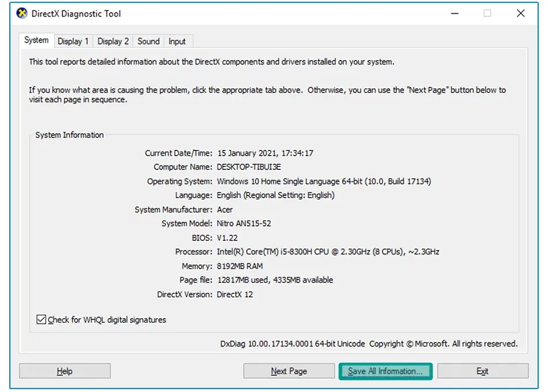The height and width of the screenshot is (392, 548).
Task: Click DirectX Version value DirectX 12
Action: tap(235, 295)
